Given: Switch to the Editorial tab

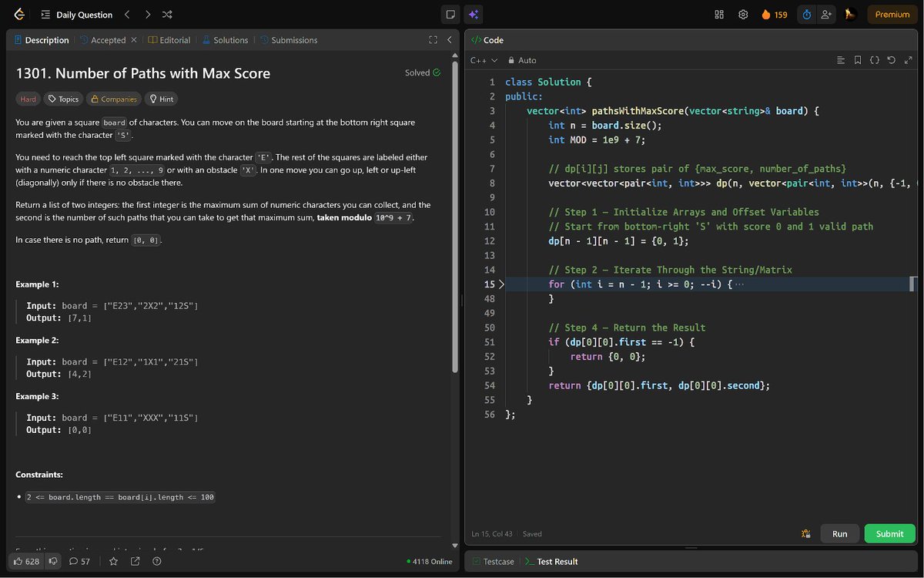Looking at the screenshot, I should [x=169, y=40].
